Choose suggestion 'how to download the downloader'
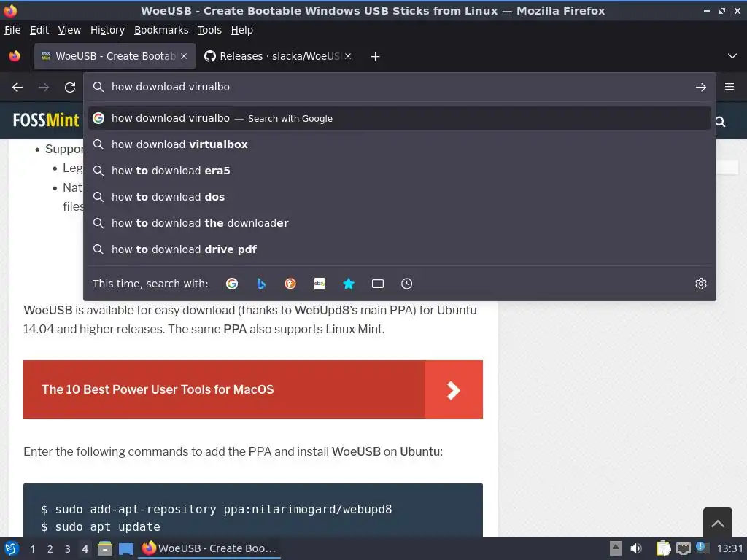Viewport: 747px width, 560px height. coord(400,223)
